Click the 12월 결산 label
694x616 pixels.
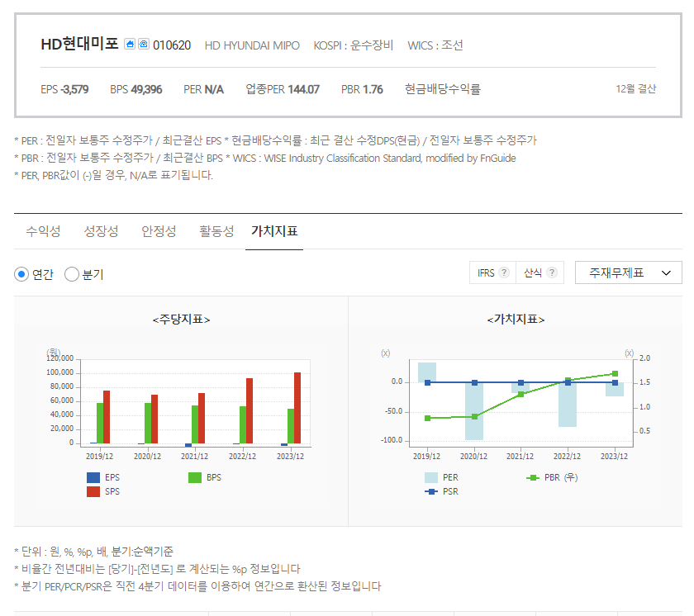(635, 89)
